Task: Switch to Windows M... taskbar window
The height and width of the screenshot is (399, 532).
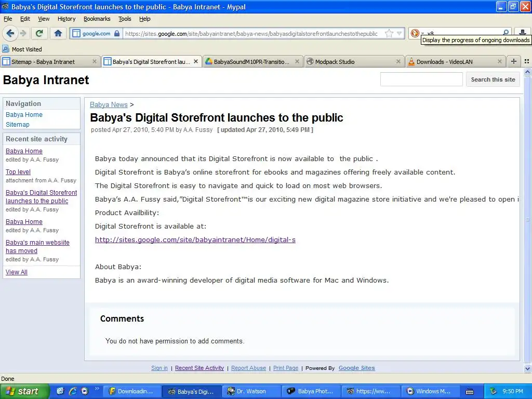Action: click(x=431, y=391)
